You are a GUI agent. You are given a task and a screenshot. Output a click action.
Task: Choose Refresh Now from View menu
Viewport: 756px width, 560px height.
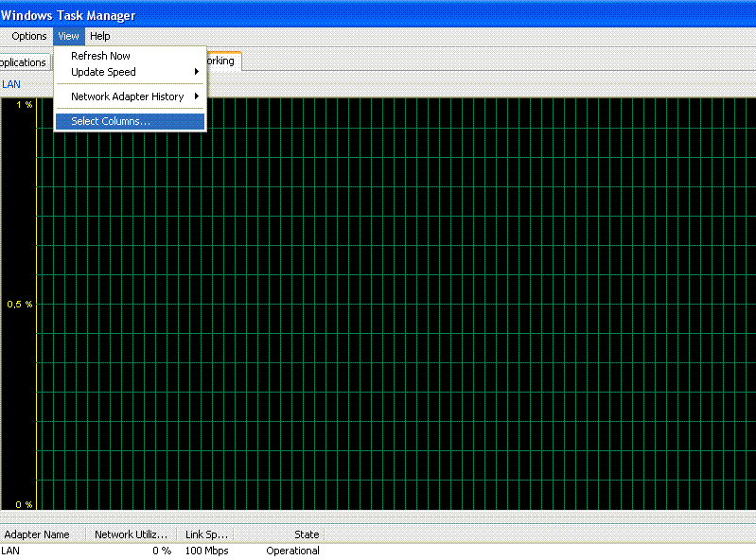131,56
